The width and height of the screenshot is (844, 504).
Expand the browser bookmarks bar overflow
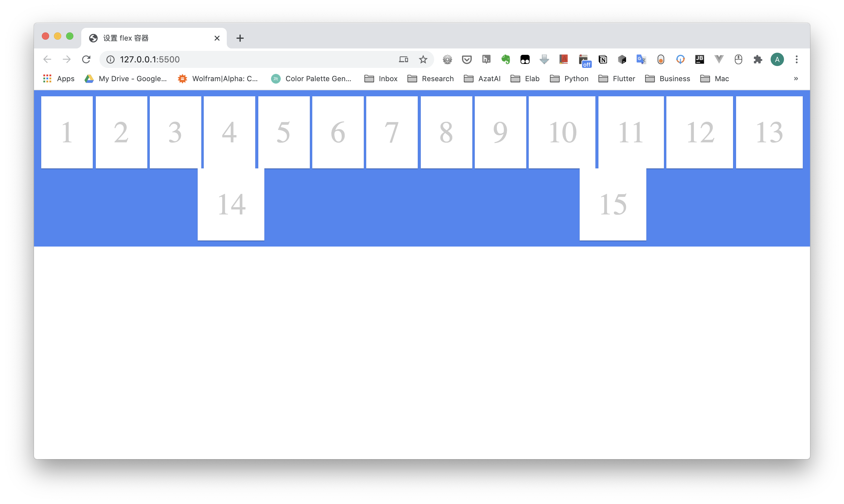click(796, 78)
